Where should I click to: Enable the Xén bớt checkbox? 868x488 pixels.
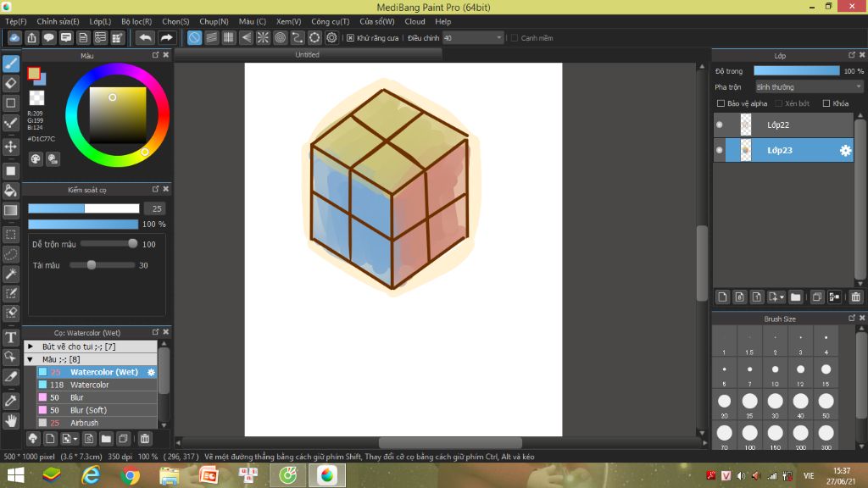pos(778,103)
